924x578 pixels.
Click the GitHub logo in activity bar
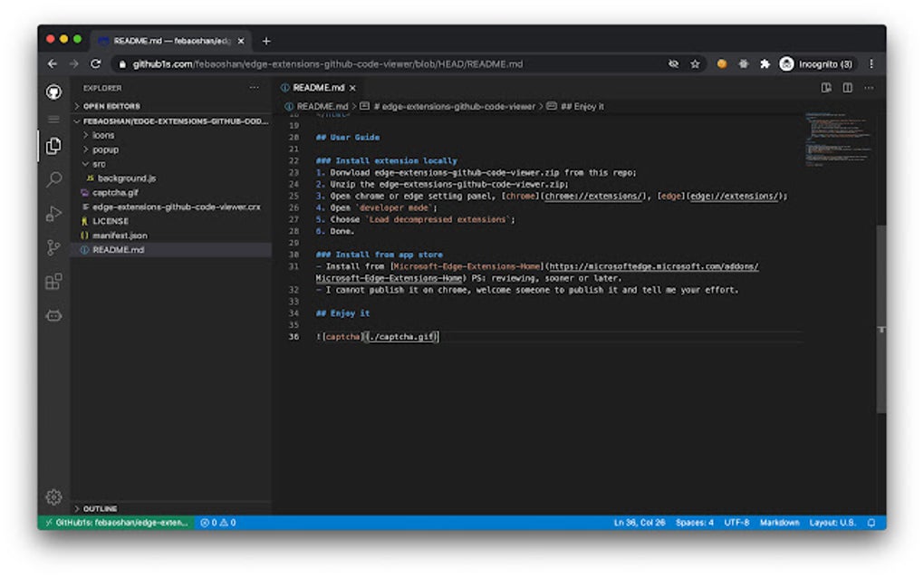click(x=53, y=92)
